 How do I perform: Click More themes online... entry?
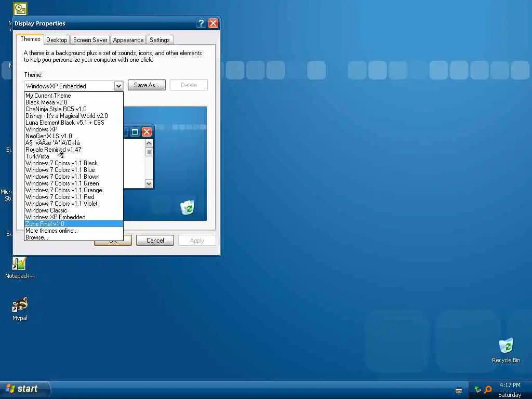tap(74, 231)
